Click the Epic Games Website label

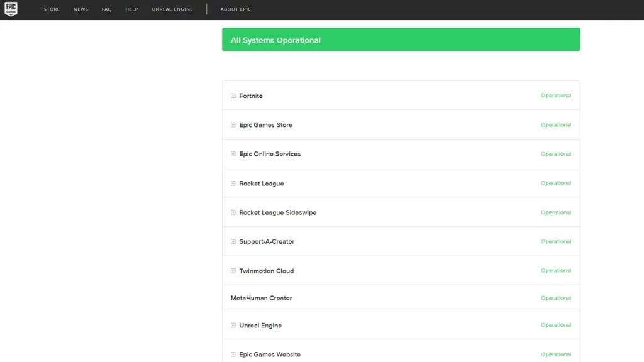tap(270, 354)
